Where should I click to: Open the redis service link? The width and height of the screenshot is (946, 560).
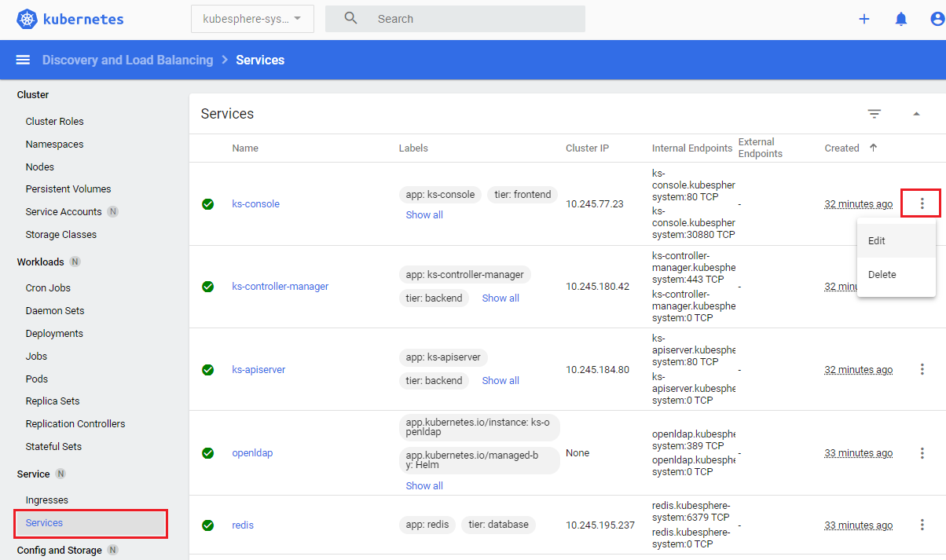(243, 525)
